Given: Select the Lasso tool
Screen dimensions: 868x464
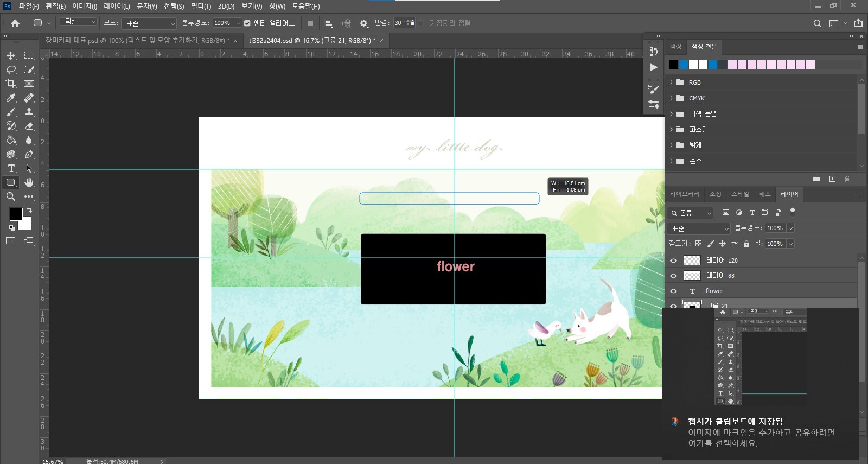Looking at the screenshot, I should coord(10,69).
